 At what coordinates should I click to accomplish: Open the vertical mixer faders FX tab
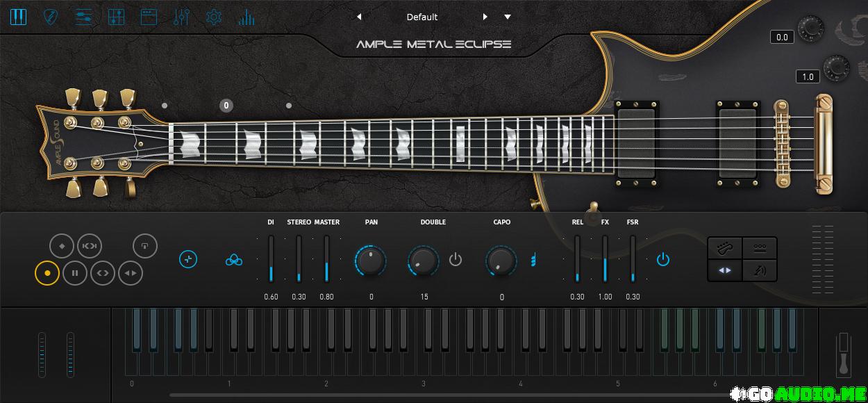tap(181, 17)
